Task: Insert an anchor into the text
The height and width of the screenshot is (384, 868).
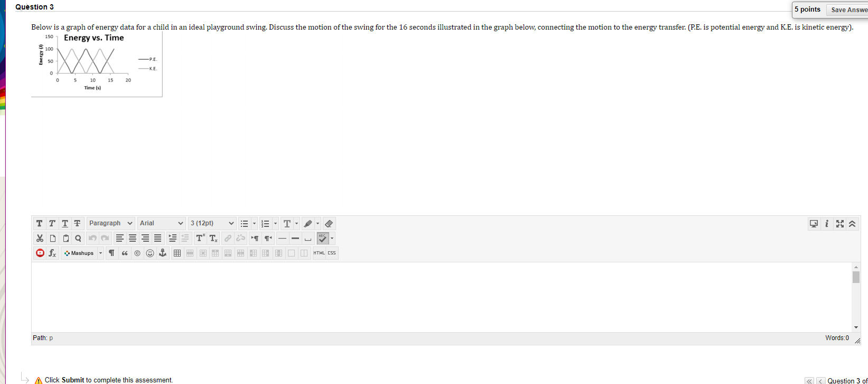Action: click(163, 253)
